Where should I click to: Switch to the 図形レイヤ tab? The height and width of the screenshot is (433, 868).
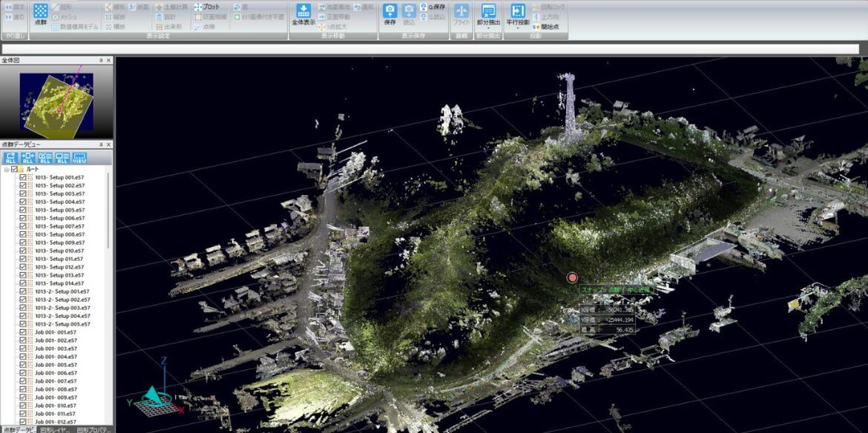click(x=56, y=429)
